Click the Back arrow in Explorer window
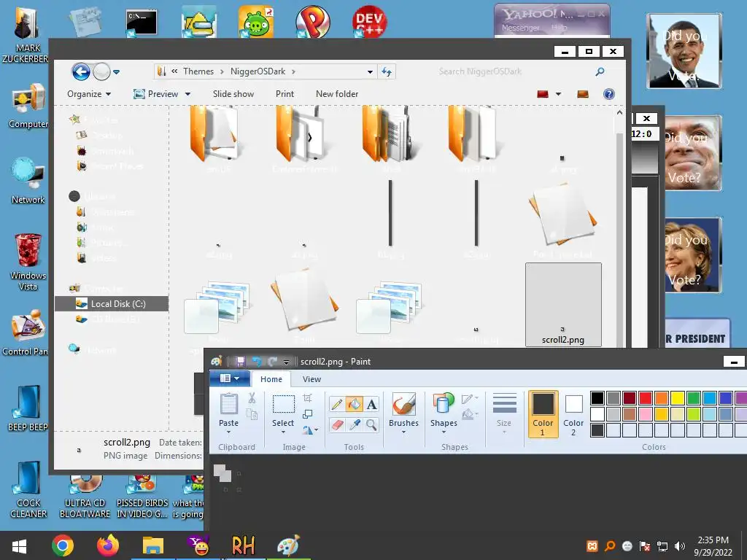The width and height of the screenshot is (747, 560). [x=81, y=72]
